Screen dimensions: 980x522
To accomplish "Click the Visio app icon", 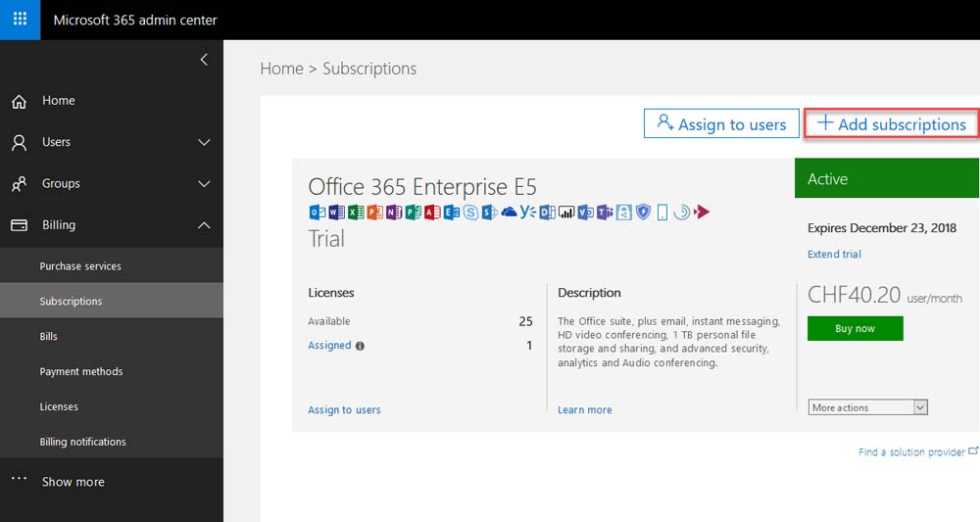I will click(586, 213).
